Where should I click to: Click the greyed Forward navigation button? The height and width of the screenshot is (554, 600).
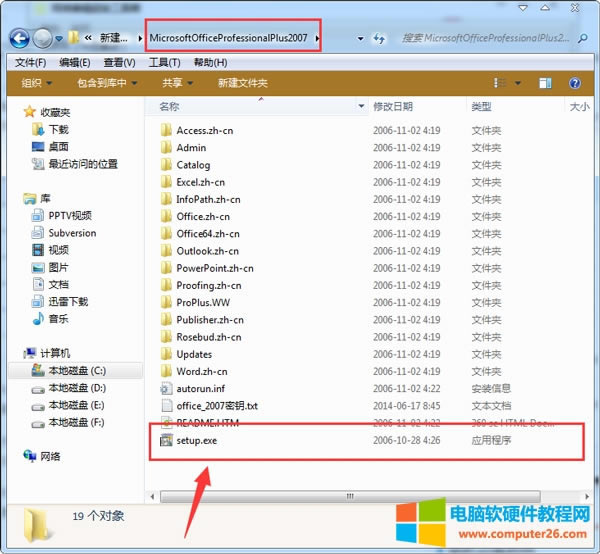click(x=42, y=38)
